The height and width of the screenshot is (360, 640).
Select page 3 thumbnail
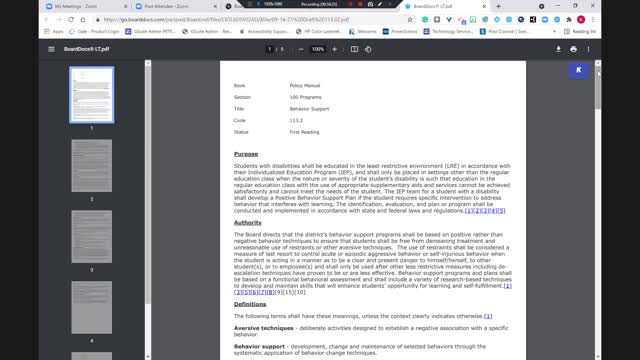(91, 236)
